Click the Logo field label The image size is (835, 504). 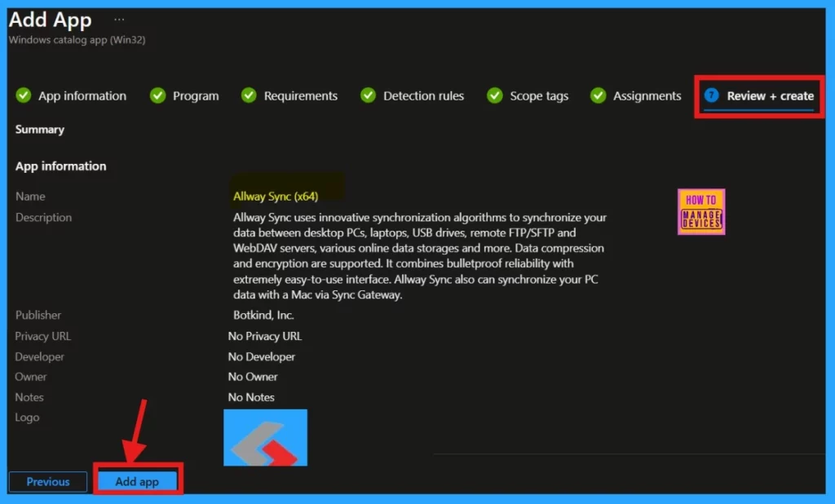27,418
